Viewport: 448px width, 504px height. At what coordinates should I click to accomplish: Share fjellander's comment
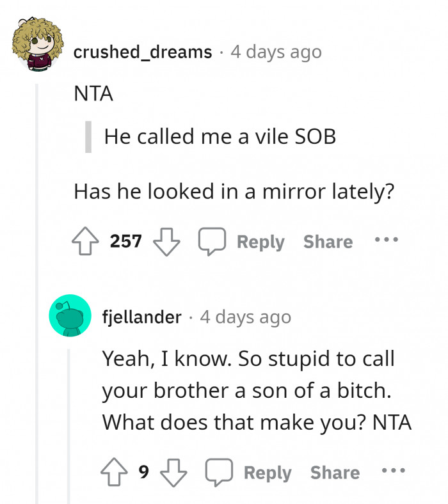(x=335, y=473)
